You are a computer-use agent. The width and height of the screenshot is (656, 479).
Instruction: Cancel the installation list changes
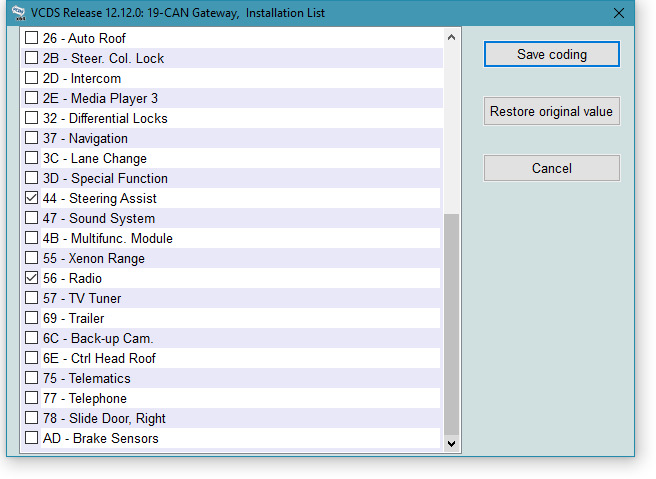[x=551, y=168]
